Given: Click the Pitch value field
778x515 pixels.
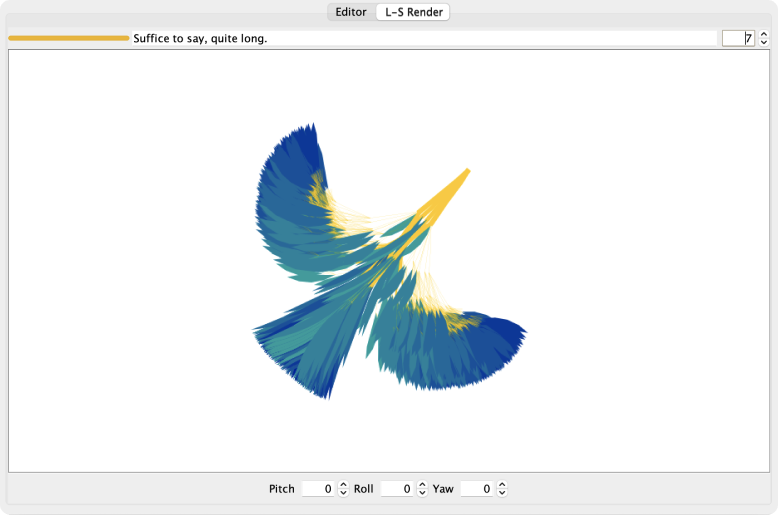Looking at the screenshot, I should click(319, 489).
